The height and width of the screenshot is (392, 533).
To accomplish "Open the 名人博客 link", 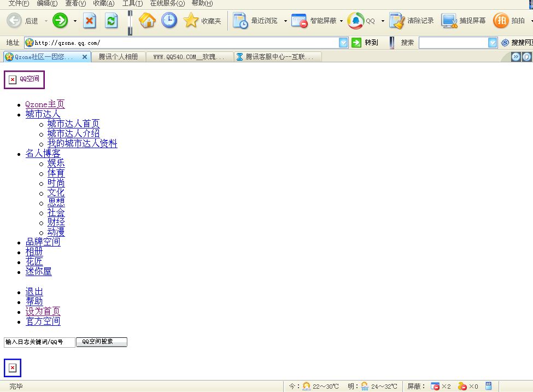I will (43, 153).
